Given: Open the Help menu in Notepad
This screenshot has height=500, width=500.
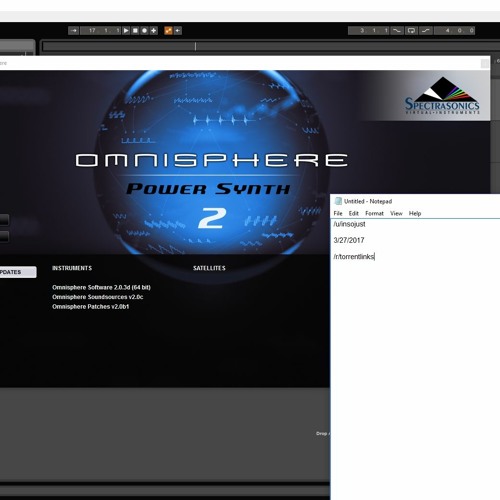Looking at the screenshot, I should [415, 213].
